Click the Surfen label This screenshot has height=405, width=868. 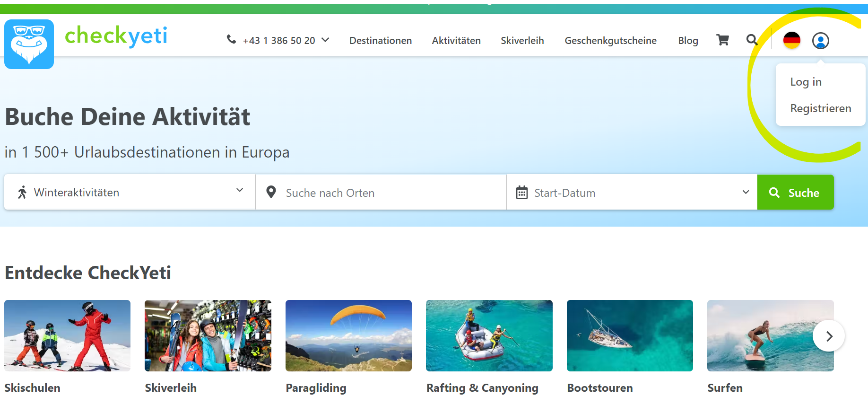click(725, 388)
